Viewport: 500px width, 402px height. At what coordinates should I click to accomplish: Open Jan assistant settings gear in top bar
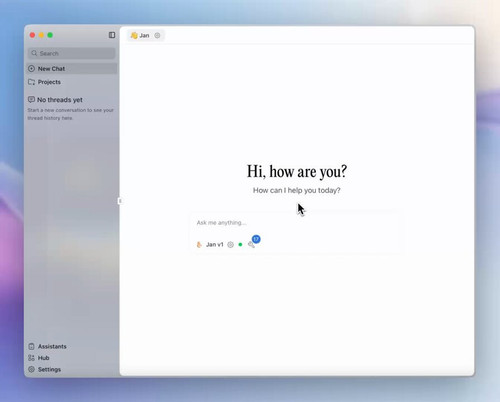point(157,35)
